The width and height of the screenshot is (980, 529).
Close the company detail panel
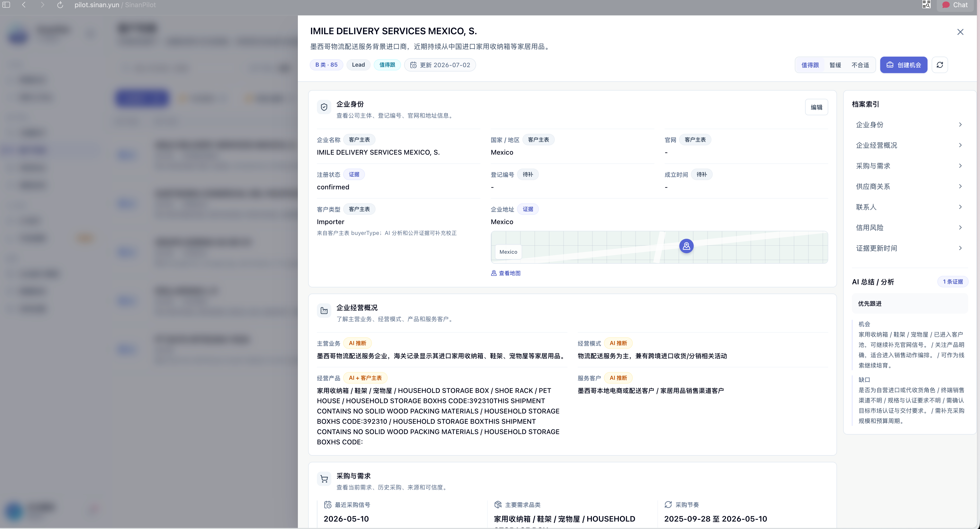point(960,32)
